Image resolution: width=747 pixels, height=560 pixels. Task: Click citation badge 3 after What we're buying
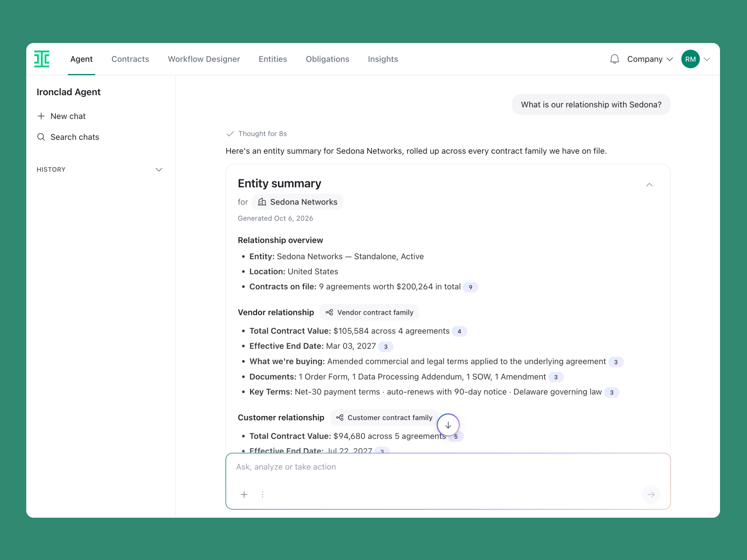click(616, 362)
